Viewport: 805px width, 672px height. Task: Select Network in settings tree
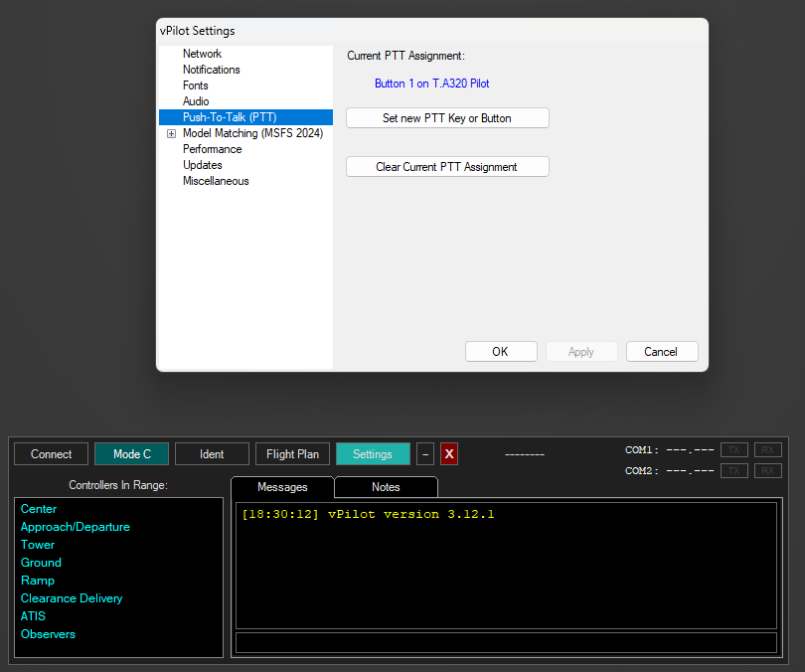point(203,54)
